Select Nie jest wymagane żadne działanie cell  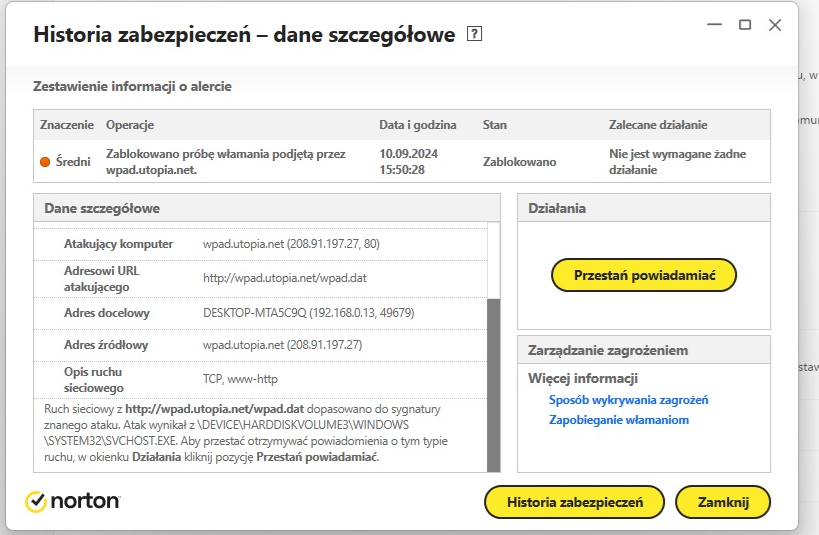677,162
